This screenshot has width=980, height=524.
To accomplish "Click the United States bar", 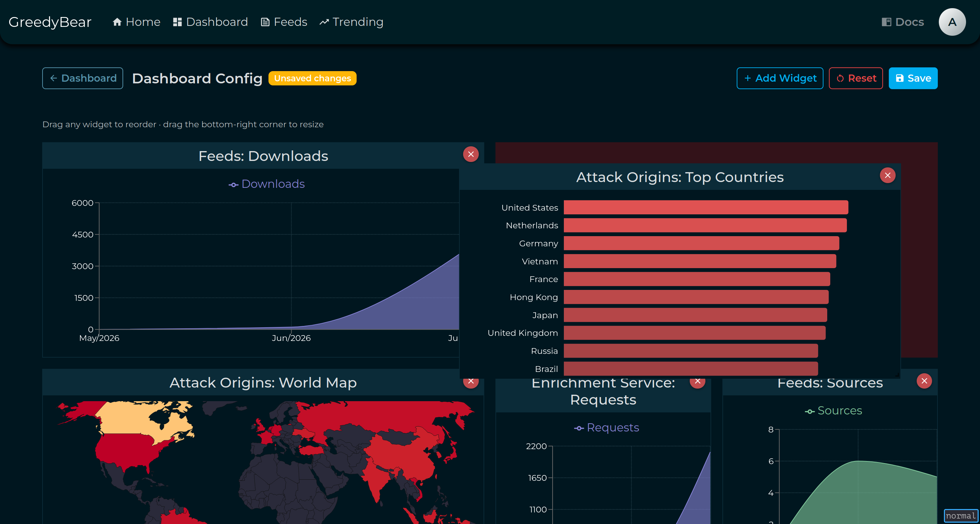I will tap(706, 208).
